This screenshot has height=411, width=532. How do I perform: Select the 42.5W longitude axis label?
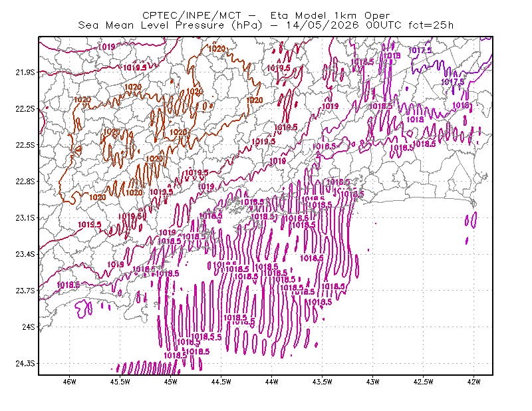tap(424, 382)
